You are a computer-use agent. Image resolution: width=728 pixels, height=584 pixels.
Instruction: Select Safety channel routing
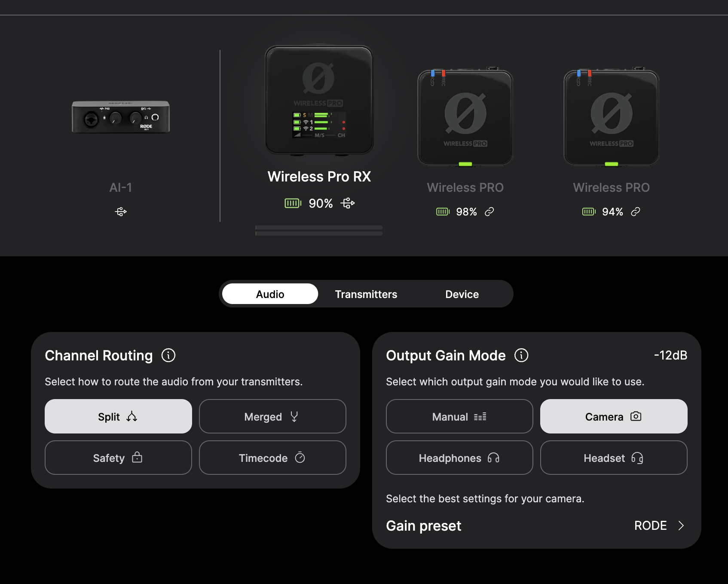coord(118,458)
